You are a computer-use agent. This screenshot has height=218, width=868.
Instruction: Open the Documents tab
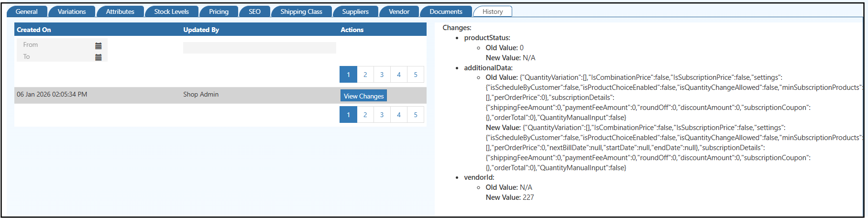[x=446, y=11]
